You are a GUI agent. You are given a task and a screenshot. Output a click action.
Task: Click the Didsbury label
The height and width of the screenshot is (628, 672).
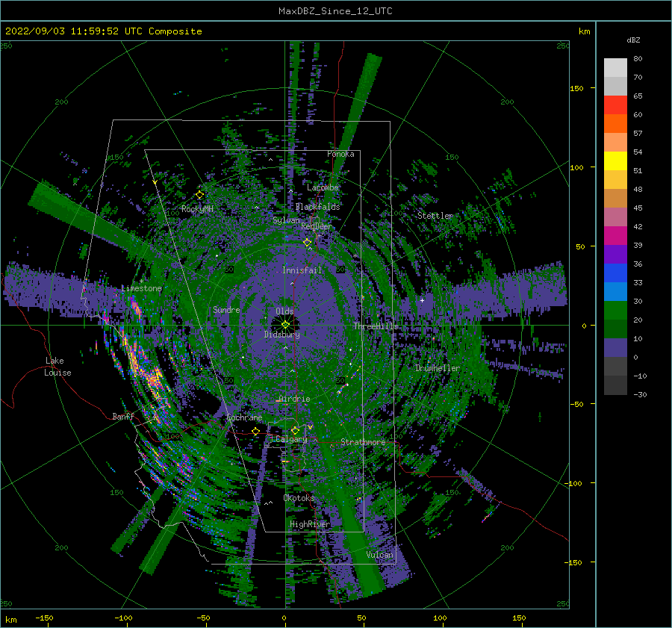point(282,335)
